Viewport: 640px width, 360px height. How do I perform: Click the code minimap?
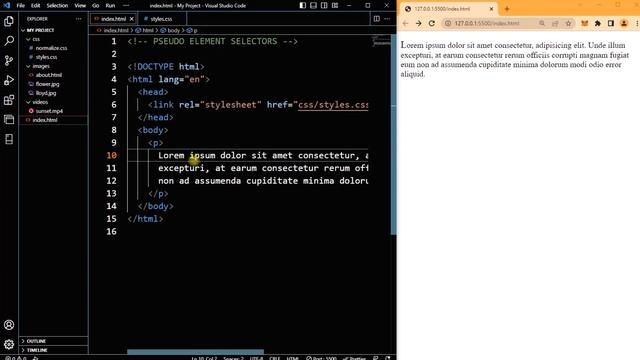point(381,41)
